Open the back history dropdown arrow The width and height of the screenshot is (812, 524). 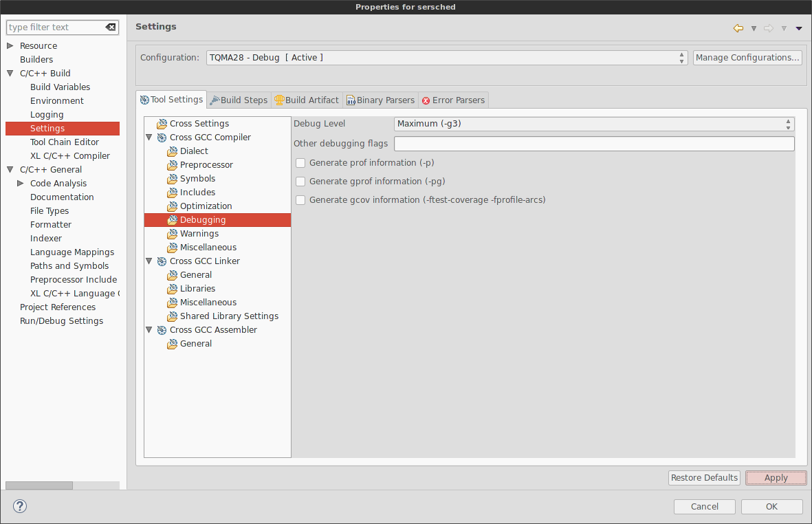(754, 29)
